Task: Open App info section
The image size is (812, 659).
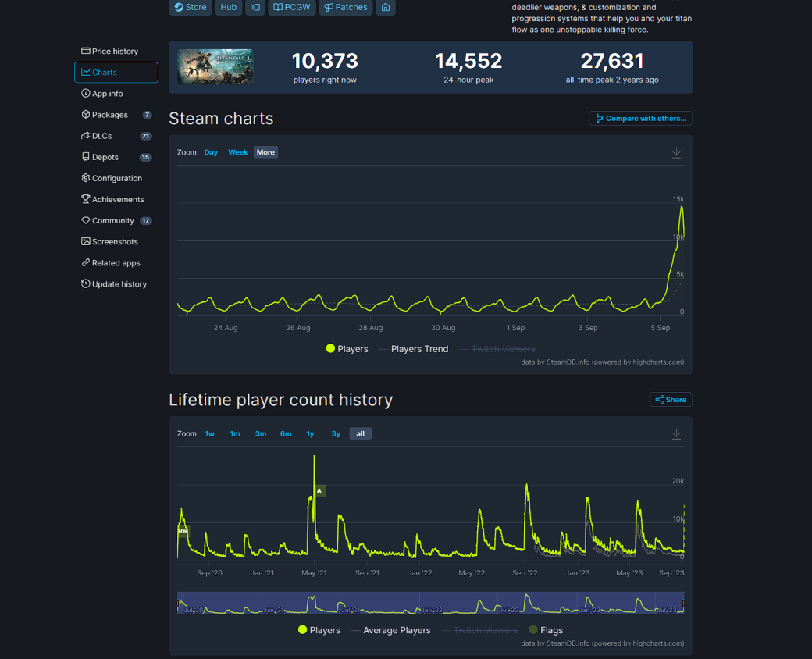Action: tap(116, 94)
